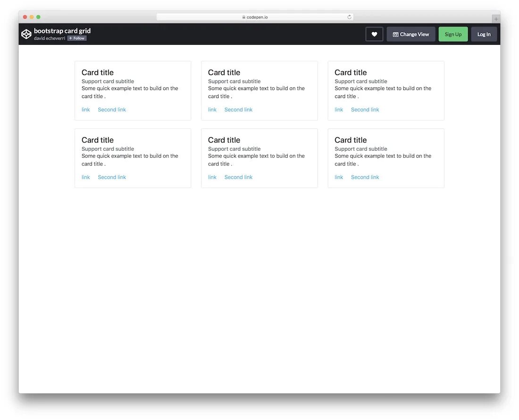
Task: Click "Card title" heading in bottom-middle card
Action: pos(224,140)
